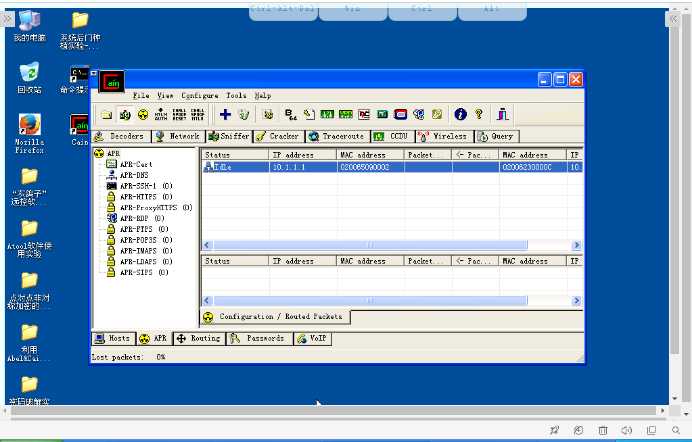Open the View menu

click(x=165, y=96)
